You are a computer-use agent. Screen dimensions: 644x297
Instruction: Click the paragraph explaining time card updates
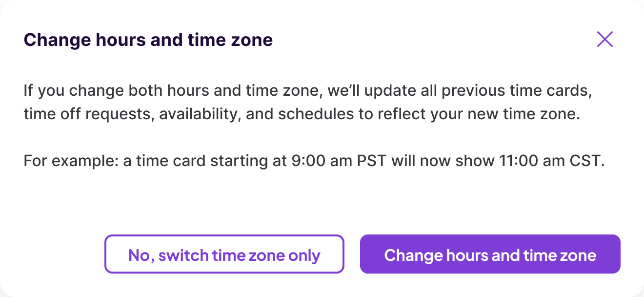307,102
